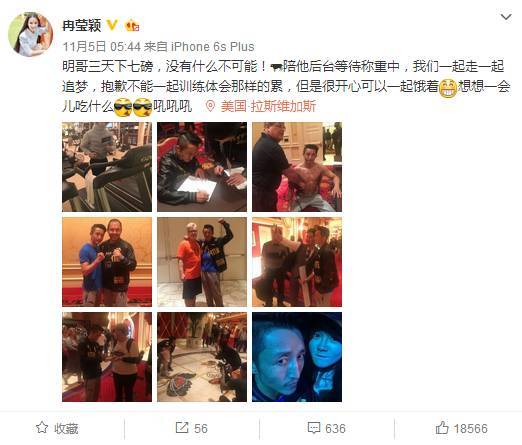Open the orange-shirt raised fist photo
Viewport: 522px width, 445px height.
point(202,262)
